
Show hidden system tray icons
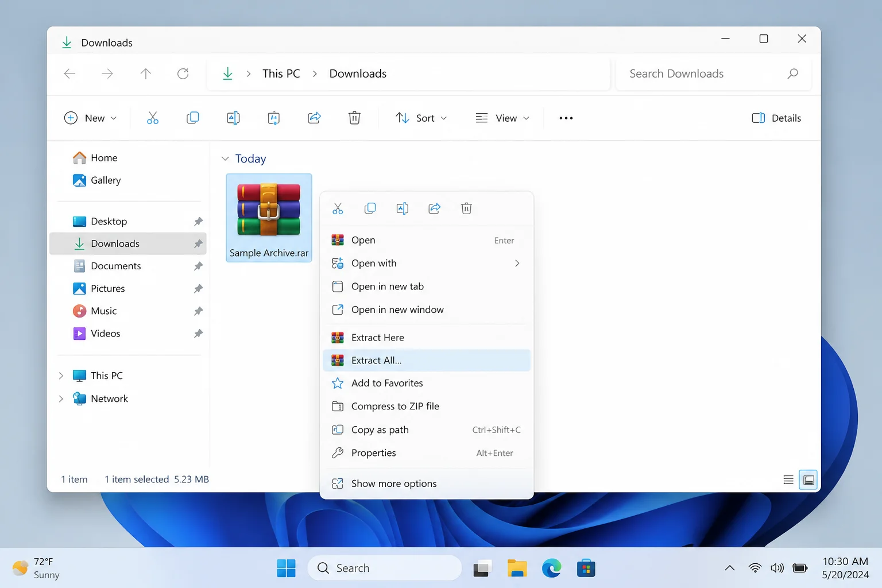click(730, 568)
